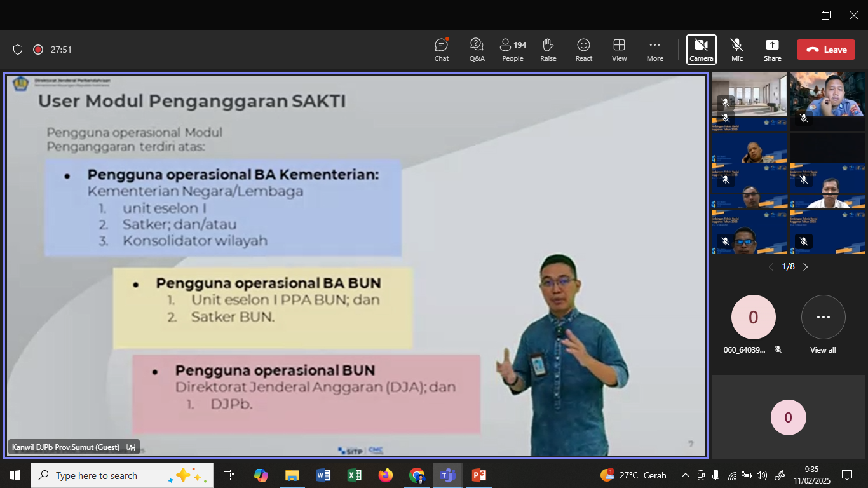The image size is (868, 488).
Task: Raise your hand in the meeting
Action: [548, 49]
